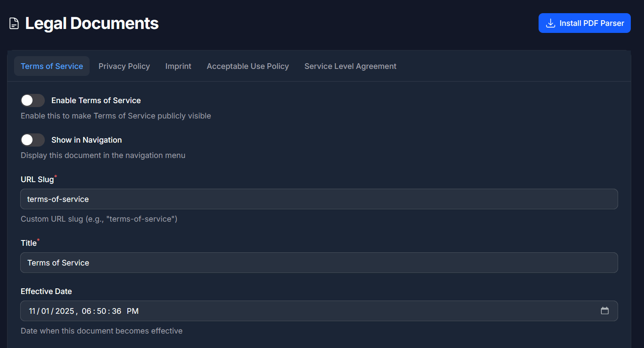Open the Privacy Policy tab
Screen dimensions: 644x348
(124, 66)
